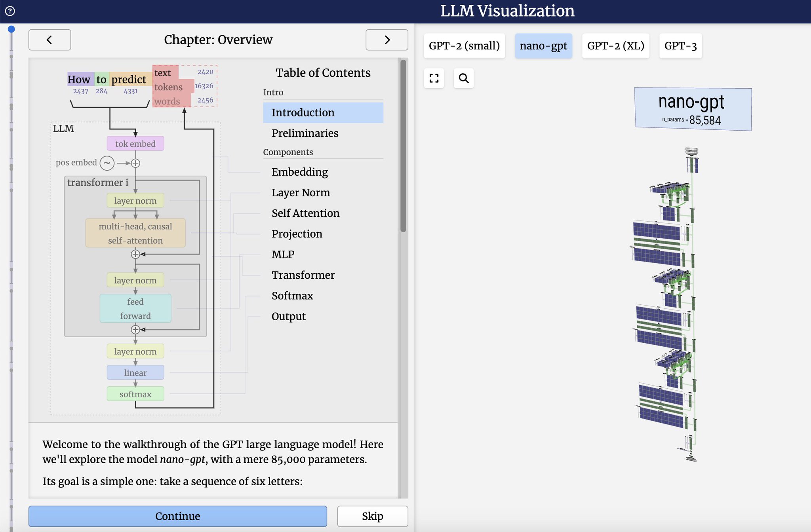Viewport: 811px width, 532px height.
Task: Click the 'Table of Contents' heading
Action: [x=323, y=72]
